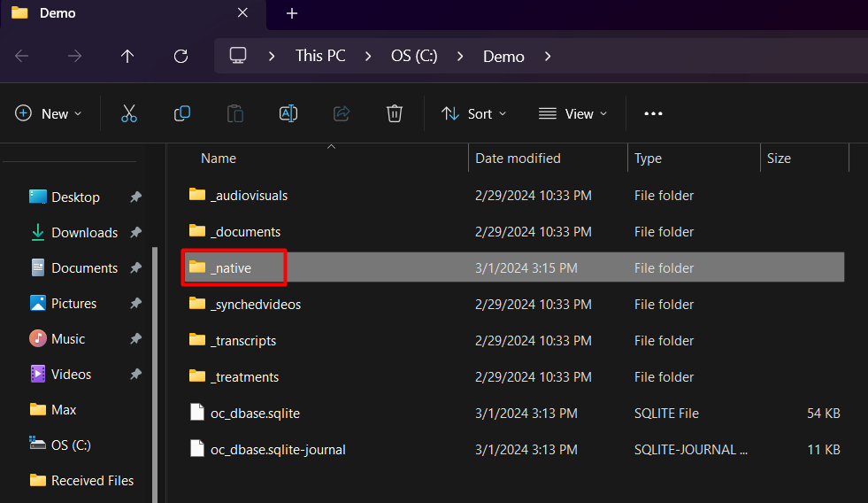Unpin Desktop using its pin icon

[x=135, y=197]
